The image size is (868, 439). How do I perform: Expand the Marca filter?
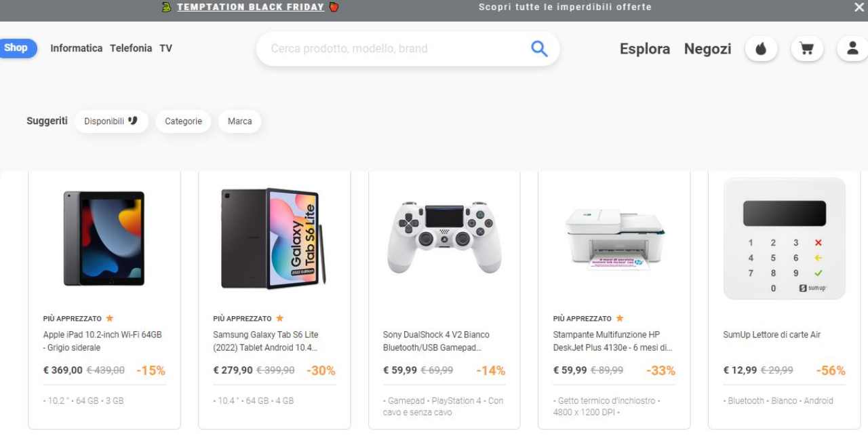[x=239, y=121]
